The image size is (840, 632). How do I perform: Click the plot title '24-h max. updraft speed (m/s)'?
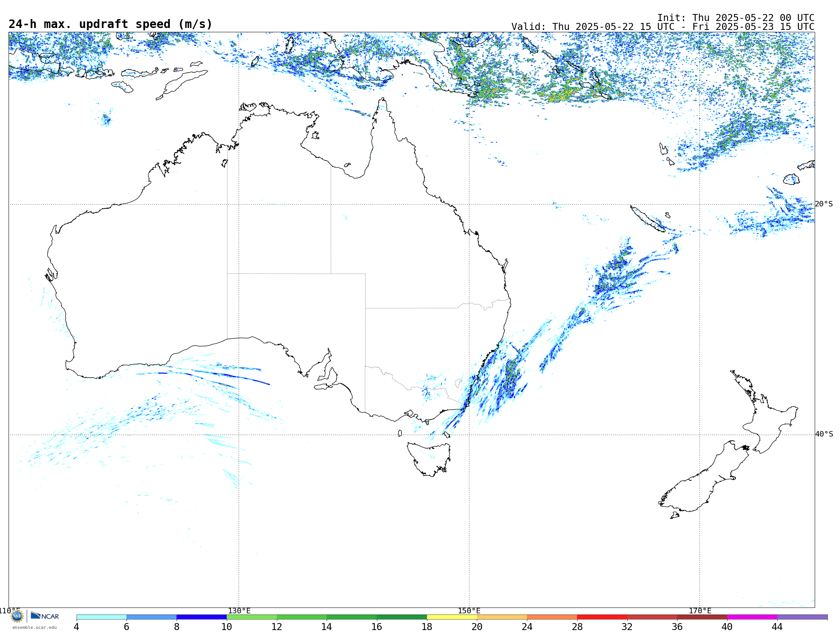110,24
